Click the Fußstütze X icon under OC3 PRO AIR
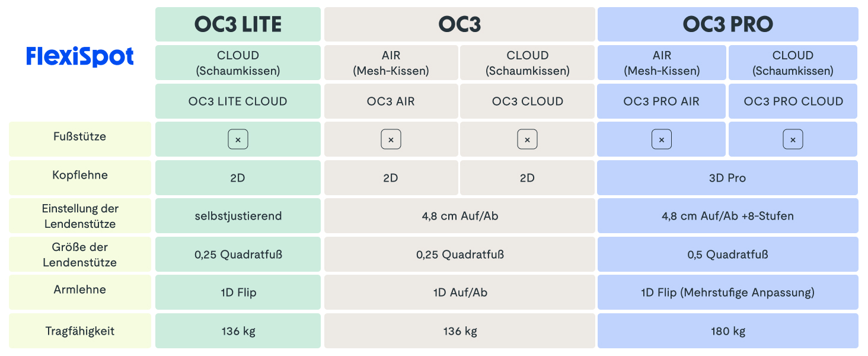 [661, 140]
